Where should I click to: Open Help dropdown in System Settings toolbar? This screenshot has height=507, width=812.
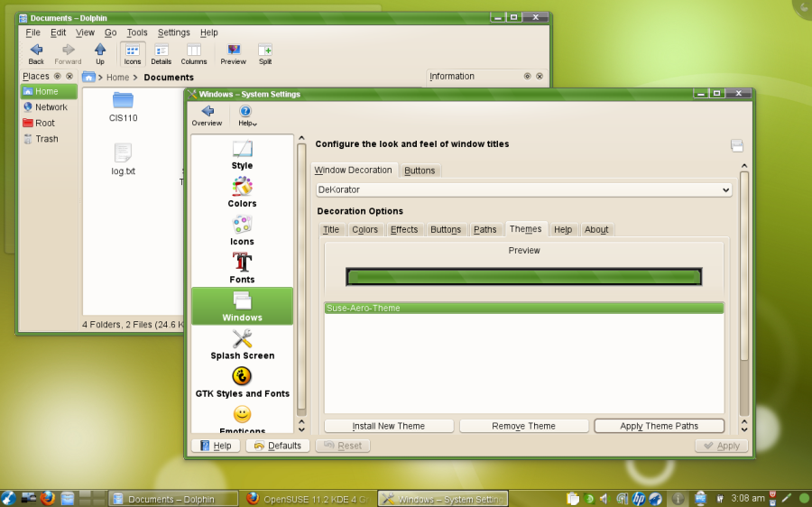click(x=247, y=115)
